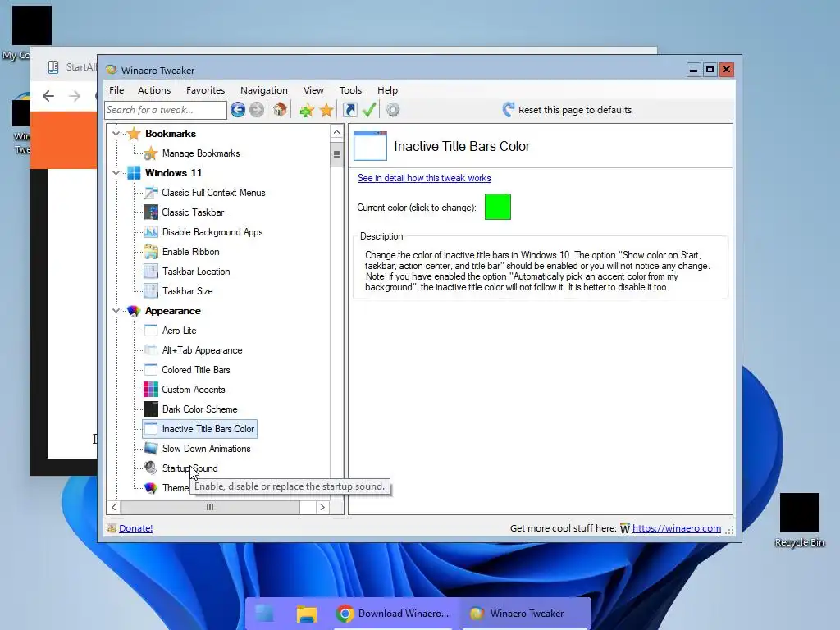This screenshot has width=840, height=630.
Task: Click the Manage Bookmarks star icon
Action: (151, 153)
